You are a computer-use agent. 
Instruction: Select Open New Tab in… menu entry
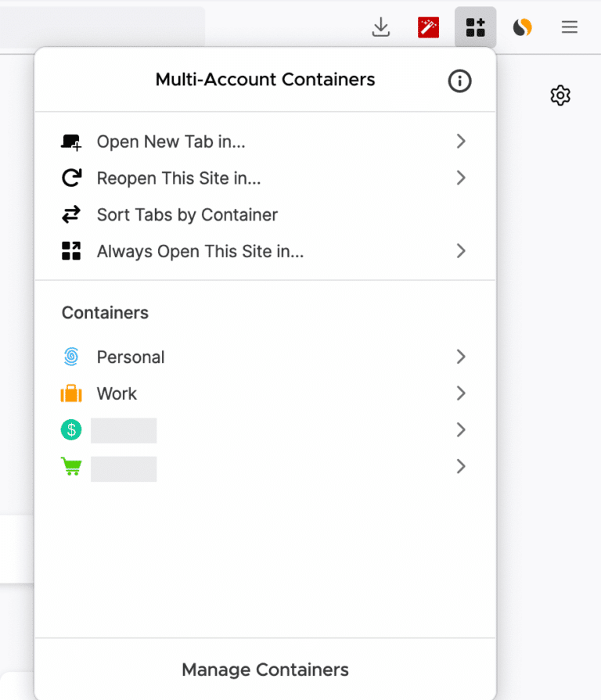click(171, 142)
